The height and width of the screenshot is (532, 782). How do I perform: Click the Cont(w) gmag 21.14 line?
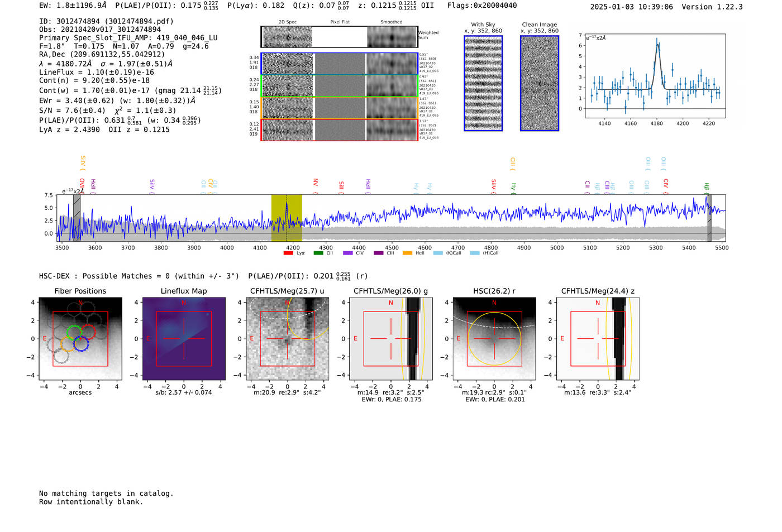(130, 90)
